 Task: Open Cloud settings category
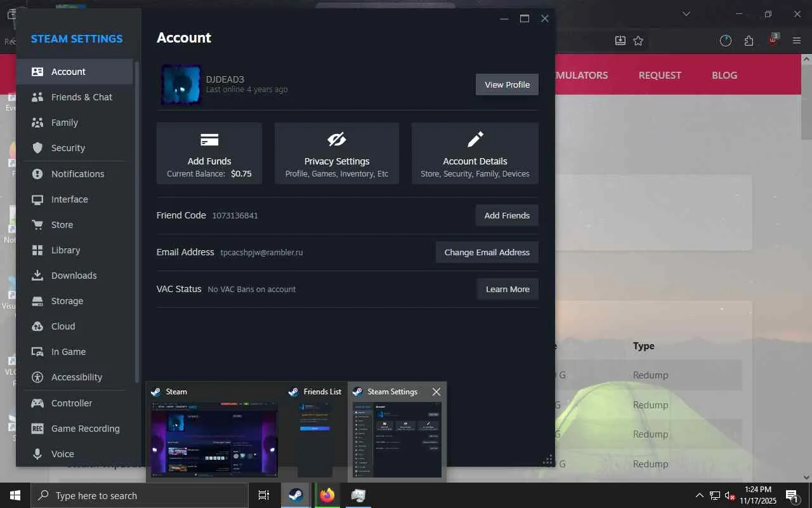pos(75,326)
